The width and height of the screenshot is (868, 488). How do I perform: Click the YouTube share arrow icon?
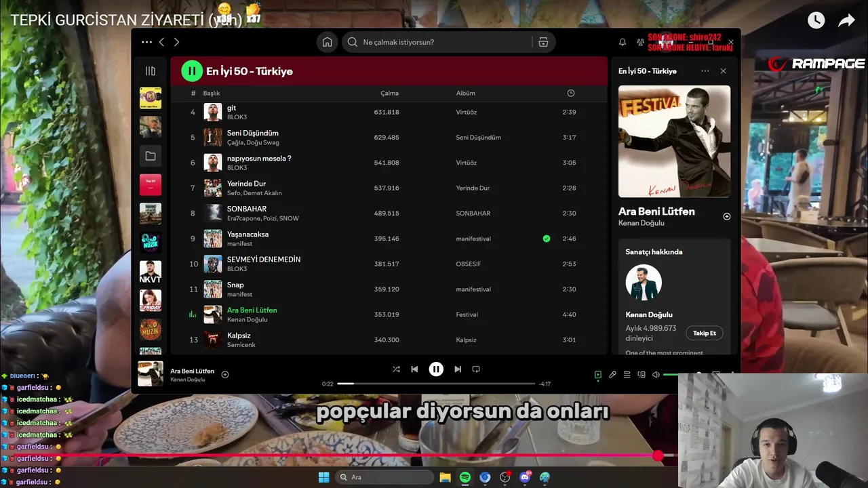(846, 20)
